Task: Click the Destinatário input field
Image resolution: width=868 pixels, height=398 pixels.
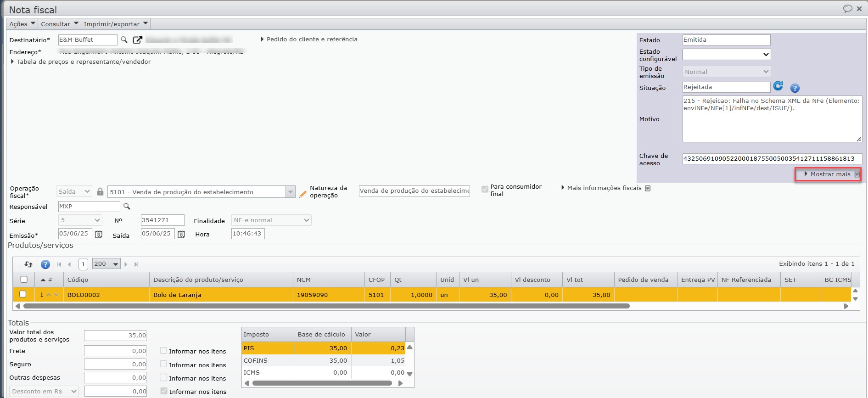Action: [x=88, y=40]
